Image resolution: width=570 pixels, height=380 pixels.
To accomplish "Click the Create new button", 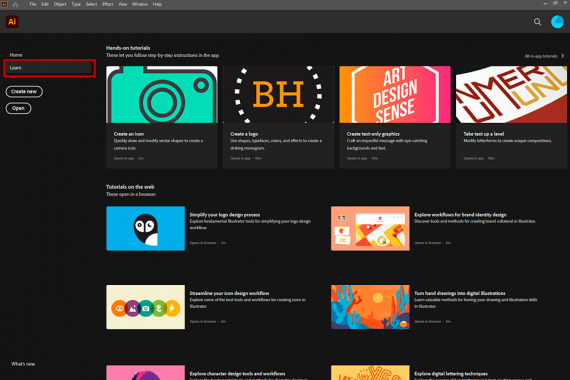I will click(24, 92).
